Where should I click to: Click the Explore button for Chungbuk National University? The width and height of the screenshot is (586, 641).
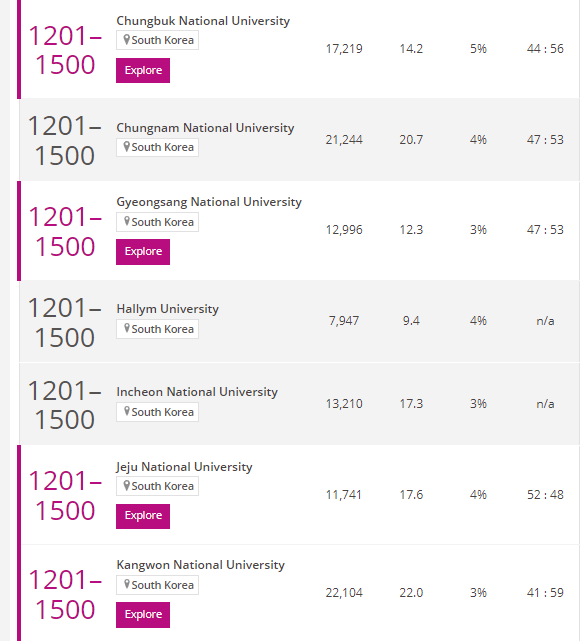[x=143, y=70]
